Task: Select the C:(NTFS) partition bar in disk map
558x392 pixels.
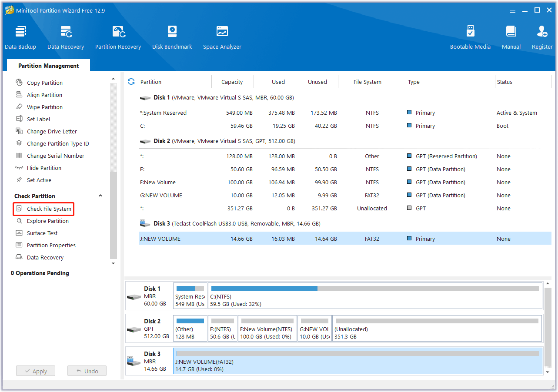Action: (375, 296)
